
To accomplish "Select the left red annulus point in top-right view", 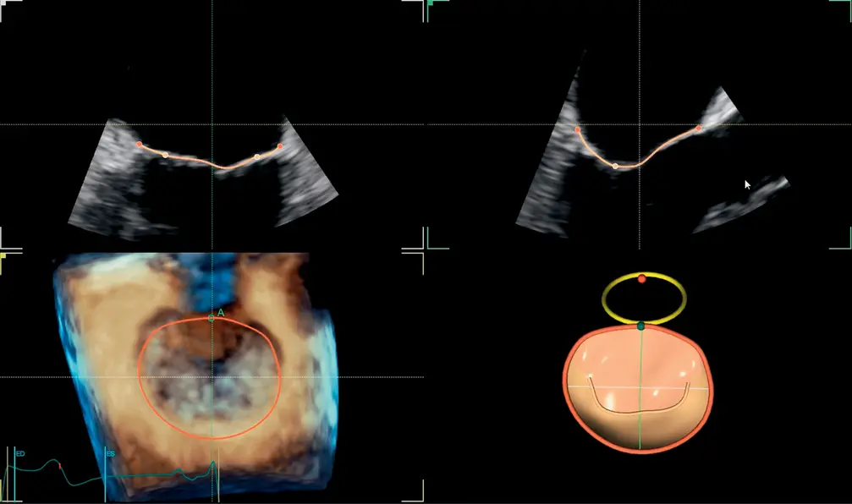I will pyautogui.click(x=578, y=130).
